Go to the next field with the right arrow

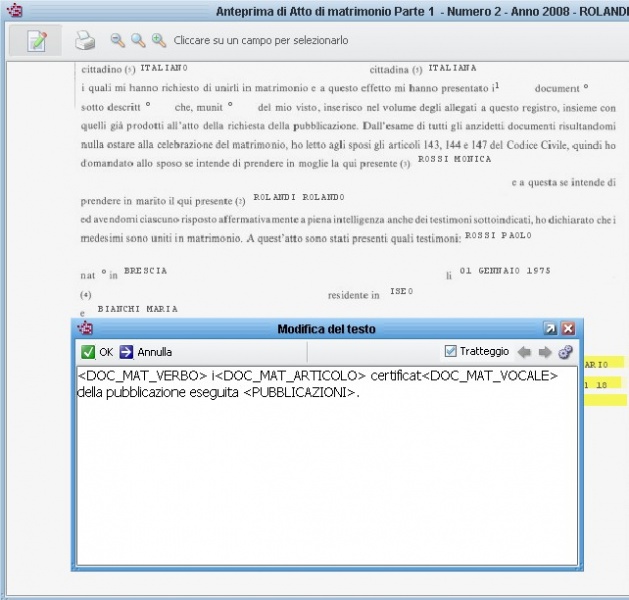(545, 352)
